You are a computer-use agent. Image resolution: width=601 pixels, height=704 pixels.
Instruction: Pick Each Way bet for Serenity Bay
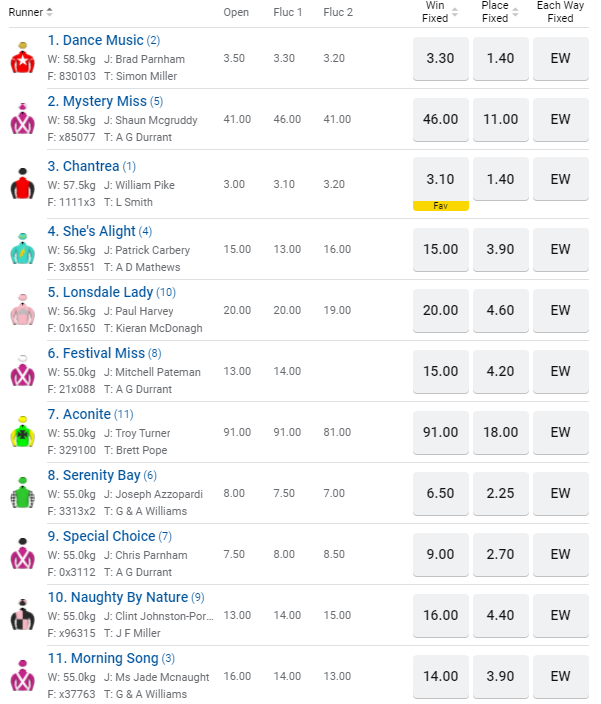pyautogui.click(x=560, y=493)
